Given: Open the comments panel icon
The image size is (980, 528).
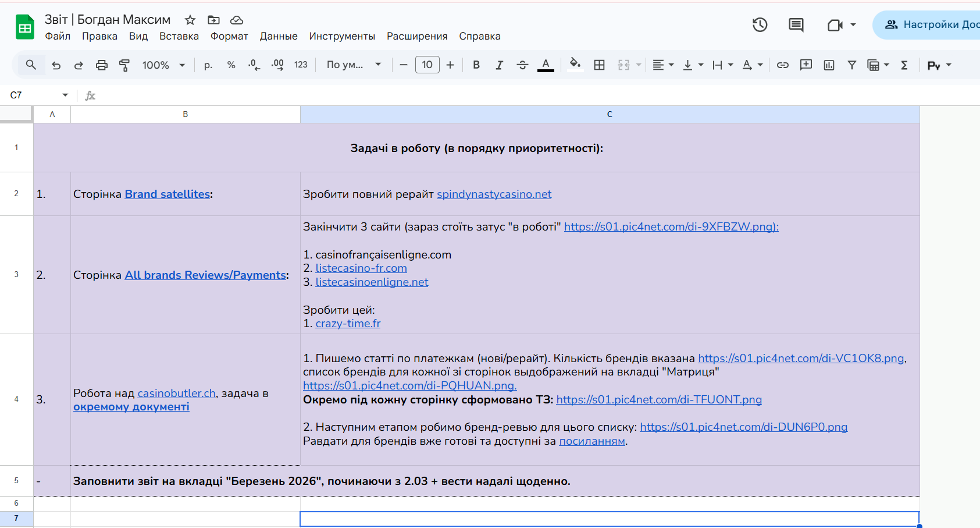Looking at the screenshot, I should (x=796, y=25).
